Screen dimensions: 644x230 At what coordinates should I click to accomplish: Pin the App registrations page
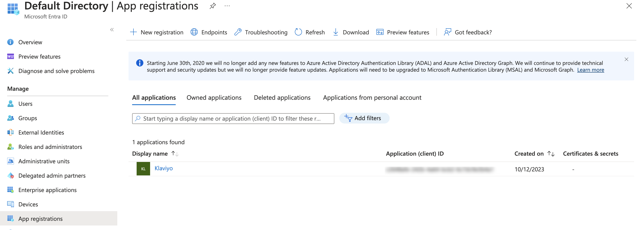(x=212, y=6)
